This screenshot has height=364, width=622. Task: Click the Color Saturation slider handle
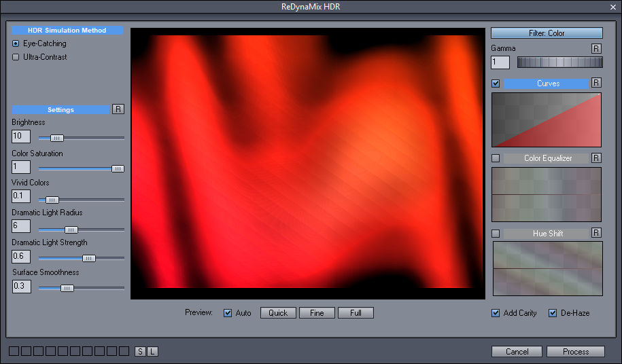click(118, 168)
